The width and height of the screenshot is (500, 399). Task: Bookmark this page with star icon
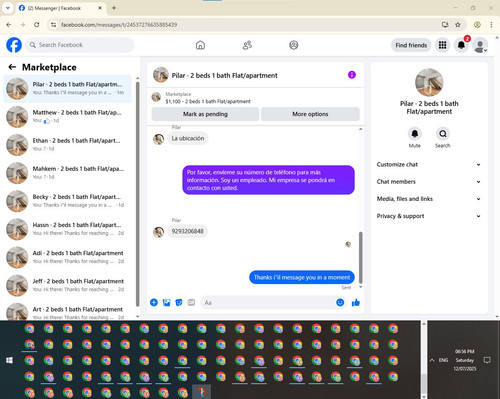(x=458, y=25)
